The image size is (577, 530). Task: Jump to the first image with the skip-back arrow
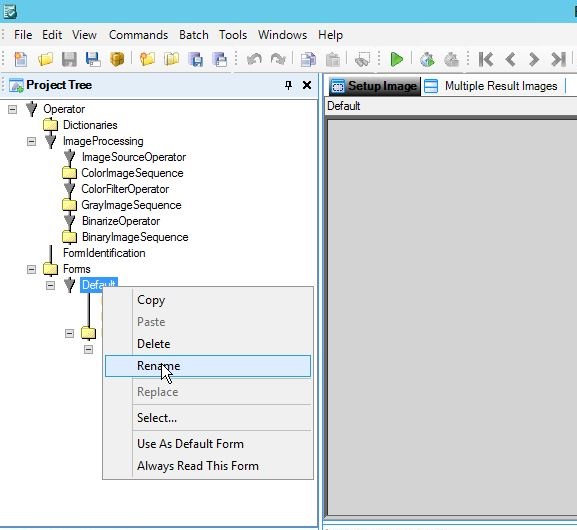486,59
